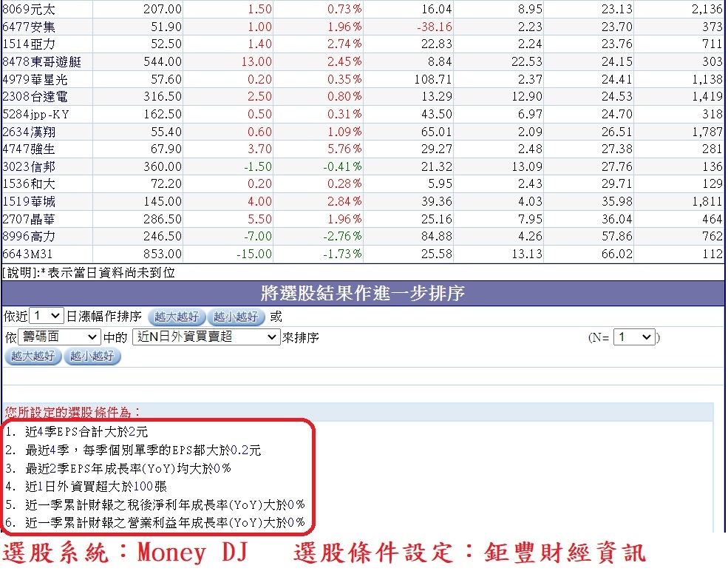The width and height of the screenshot is (728, 574).
Task: Open the 近N日外資買賣超 indicator dropdown
Action: pyautogui.click(x=206, y=337)
